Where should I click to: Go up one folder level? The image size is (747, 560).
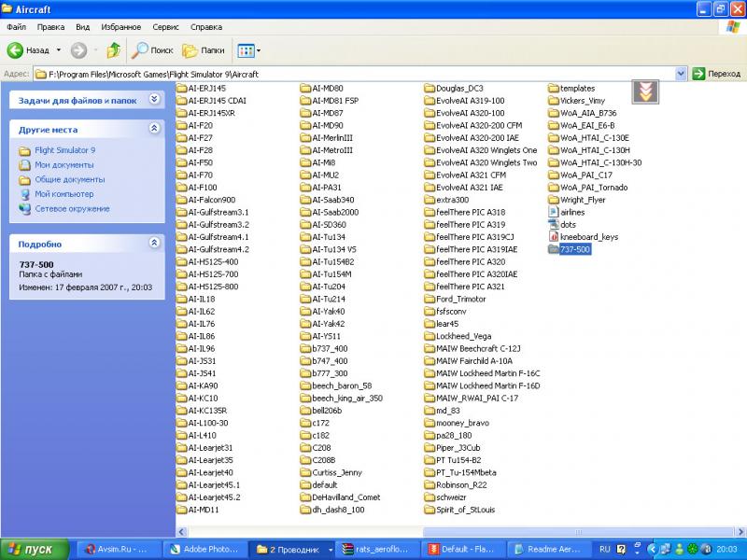coord(113,50)
